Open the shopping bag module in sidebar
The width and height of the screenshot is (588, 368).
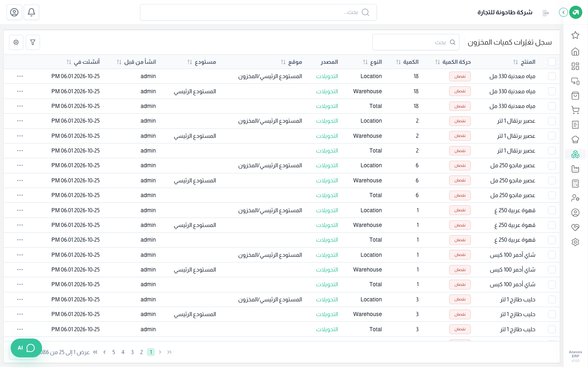click(x=575, y=96)
